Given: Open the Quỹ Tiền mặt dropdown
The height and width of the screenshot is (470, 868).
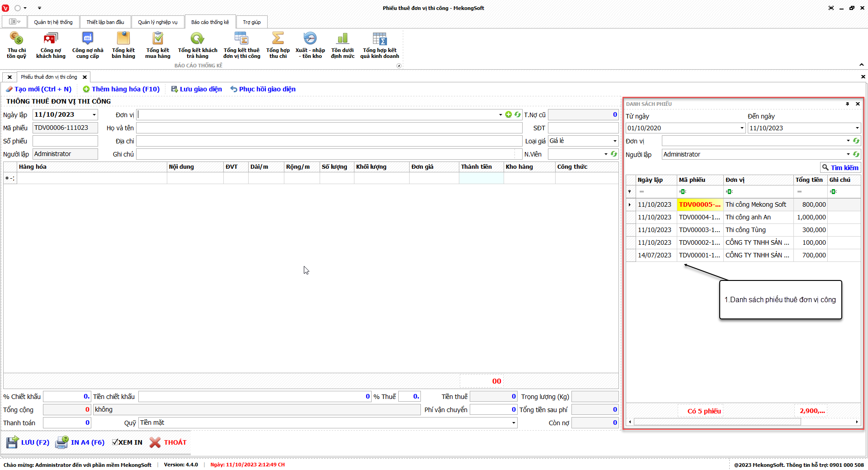Looking at the screenshot, I should click(x=514, y=423).
